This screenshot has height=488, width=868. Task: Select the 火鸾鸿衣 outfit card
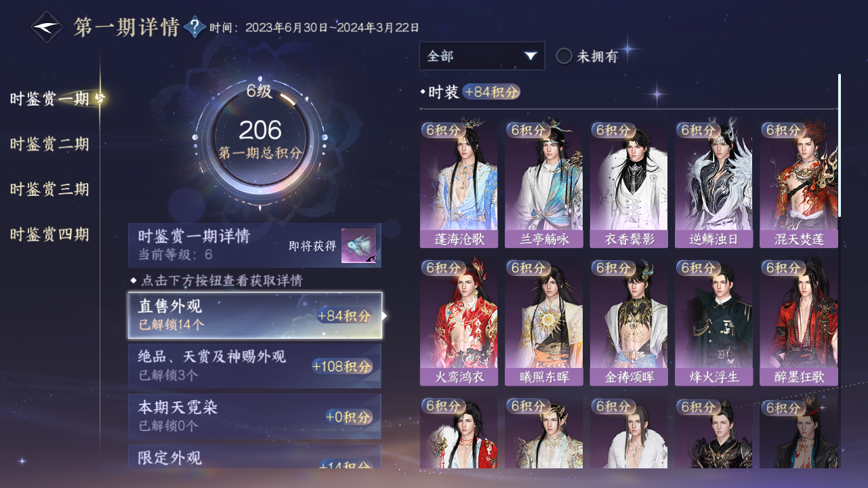[x=459, y=323]
